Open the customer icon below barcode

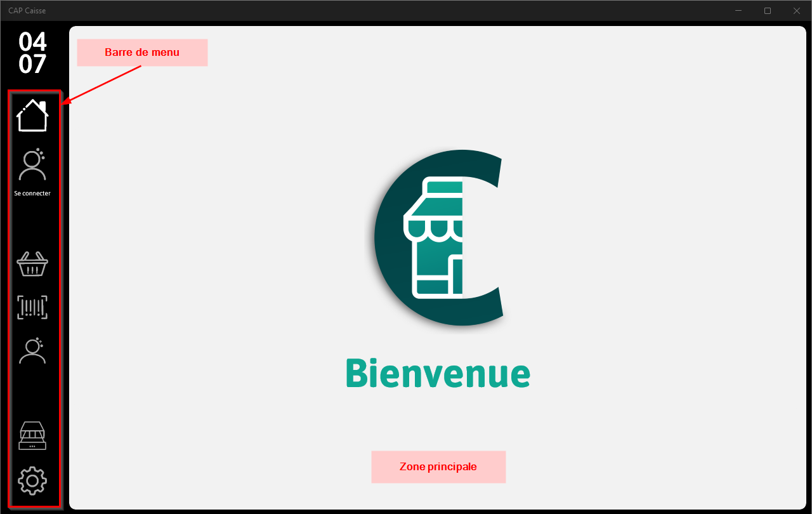tap(32, 350)
